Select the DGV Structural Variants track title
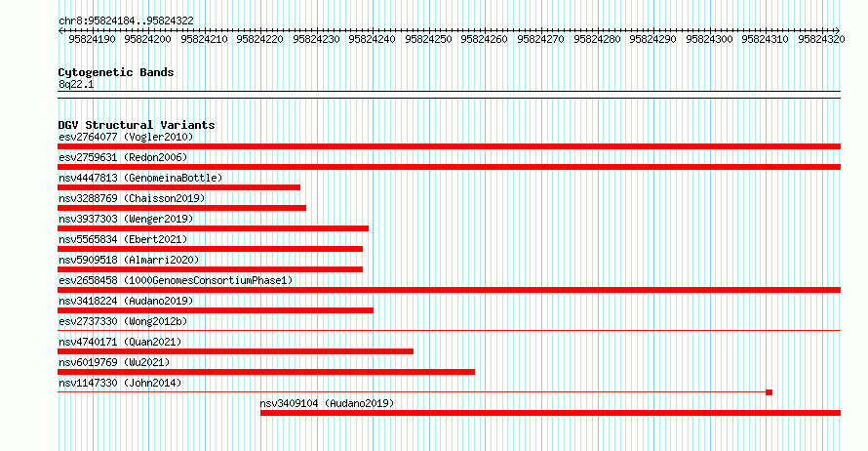The width and height of the screenshot is (868, 451). [137, 125]
